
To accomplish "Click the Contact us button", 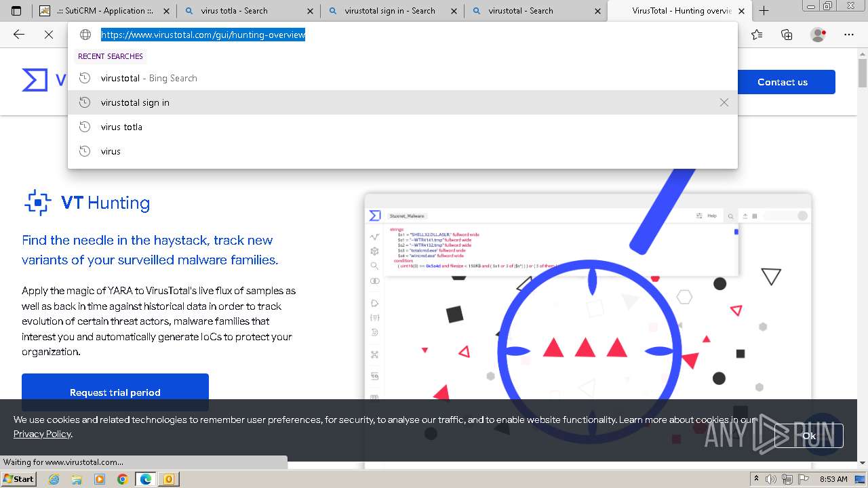I will pyautogui.click(x=783, y=82).
